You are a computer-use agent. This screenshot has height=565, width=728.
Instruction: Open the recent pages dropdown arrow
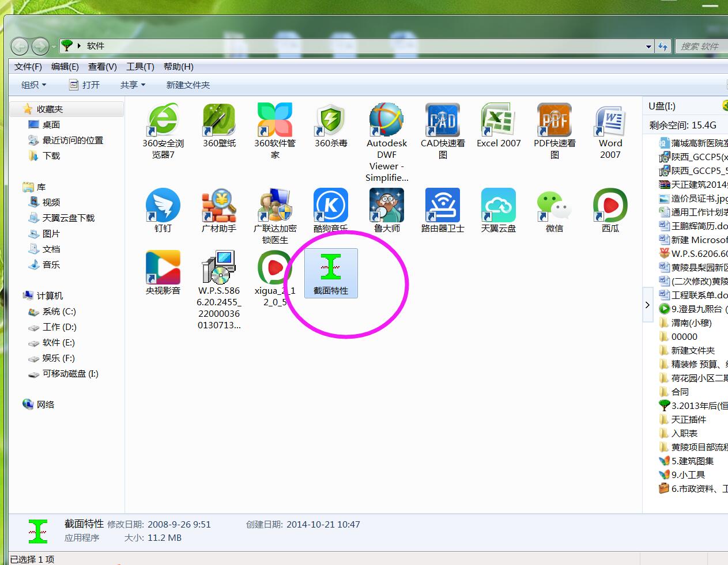(x=54, y=46)
